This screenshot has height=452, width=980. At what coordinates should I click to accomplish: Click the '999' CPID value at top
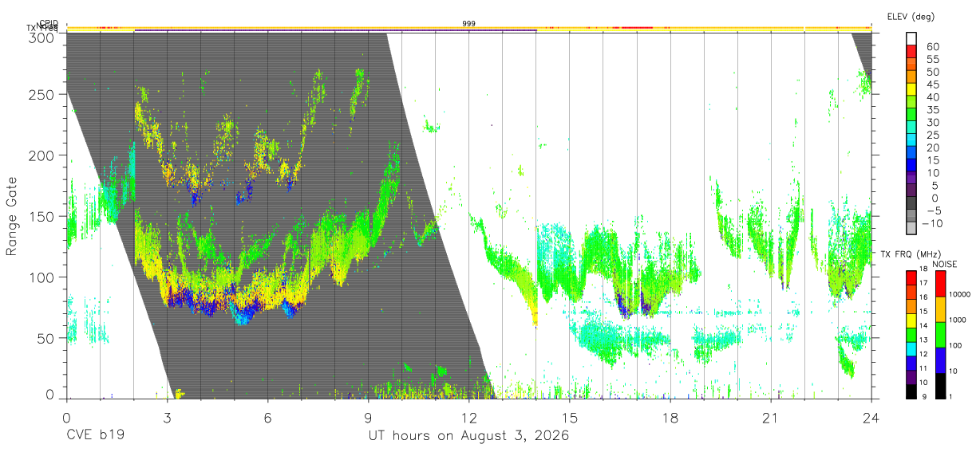coord(469,24)
